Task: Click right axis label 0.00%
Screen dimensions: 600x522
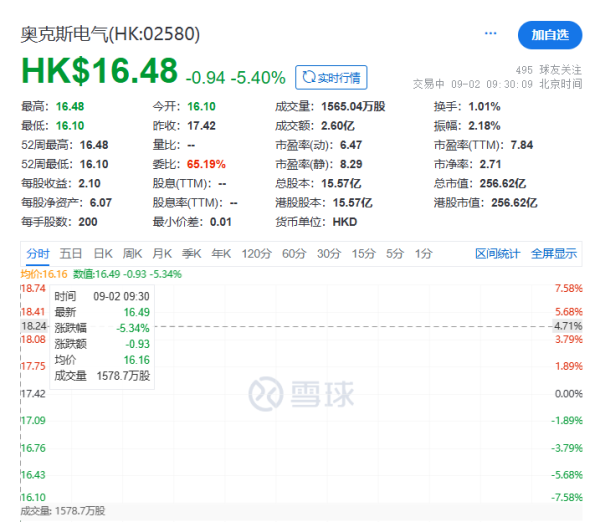Action: coord(569,393)
